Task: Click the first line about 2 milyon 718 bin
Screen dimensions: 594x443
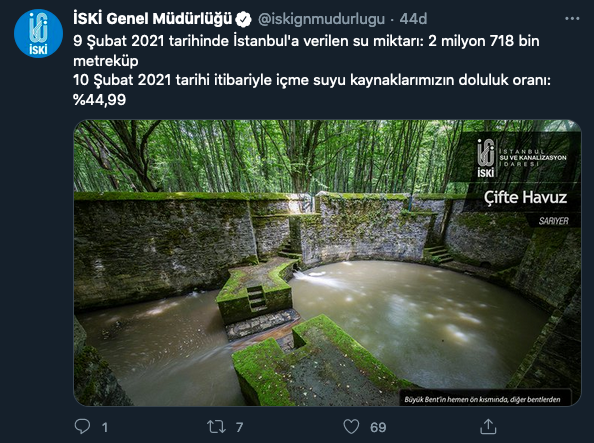Action: point(306,51)
